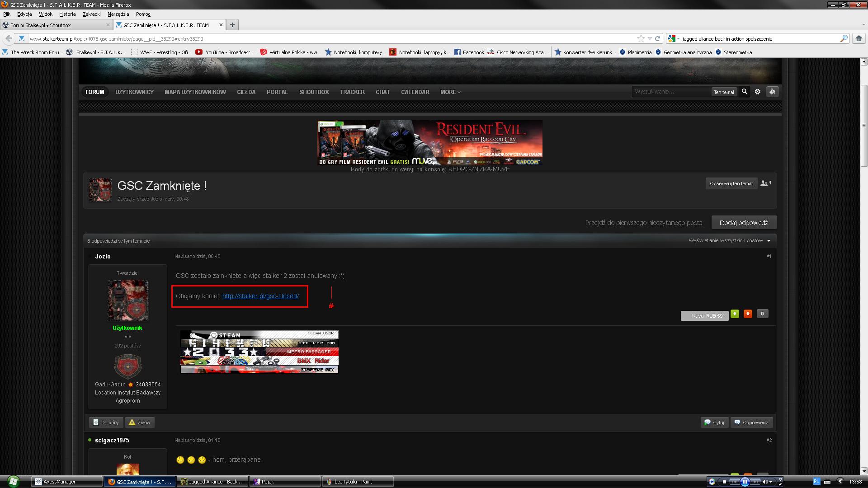The image size is (868, 488).
Task: Click the Cytuj button on Jozio's post
Action: (714, 422)
